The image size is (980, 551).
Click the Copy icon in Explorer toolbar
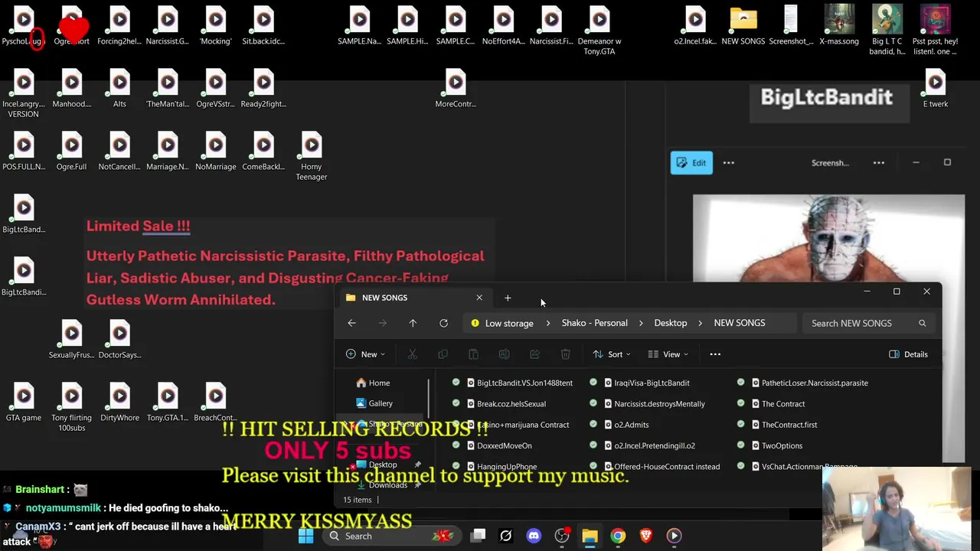click(443, 354)
